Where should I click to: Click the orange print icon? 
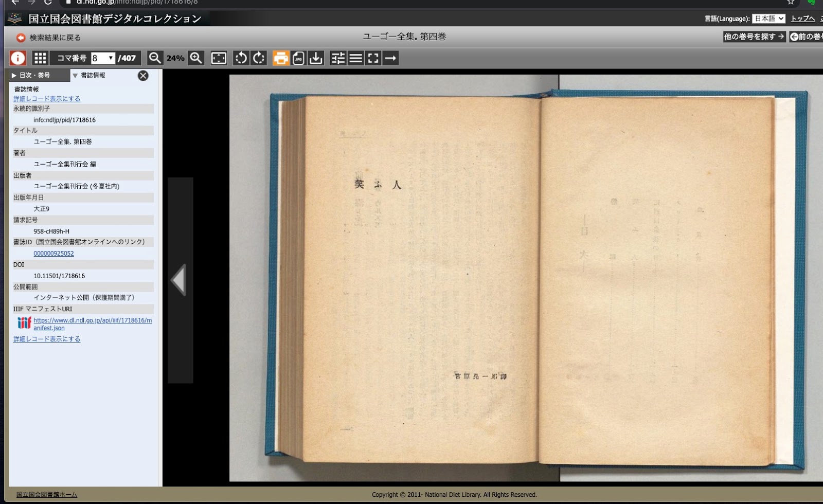pos(281,58)
